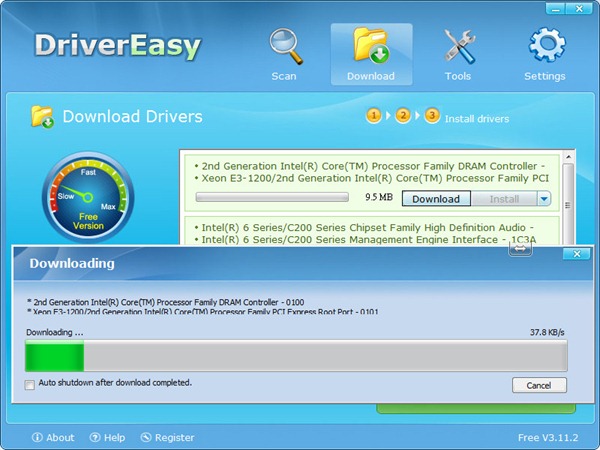Viewport: 600px width, 450px height.
Task: Click the driver list scrollbar thumb
Action: [568, 204]
